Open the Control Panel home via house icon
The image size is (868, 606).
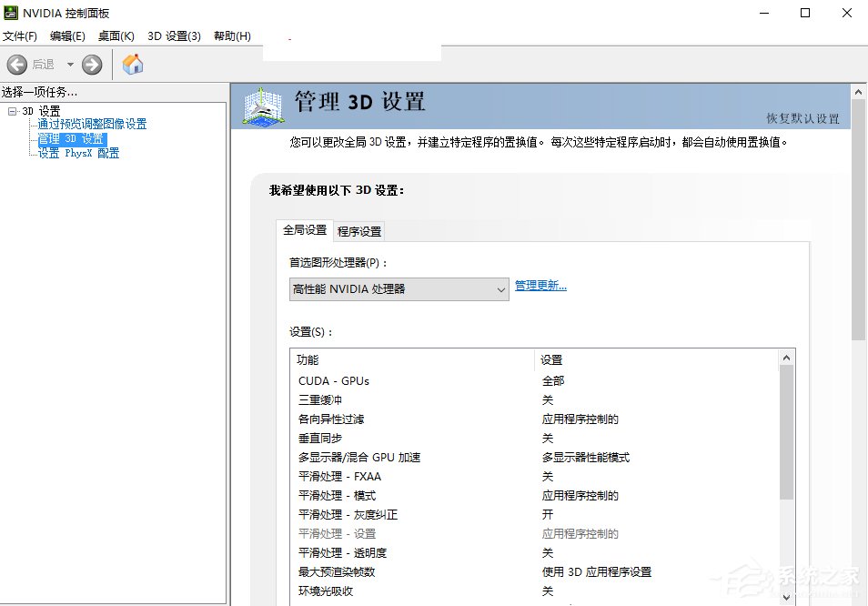click(x=132, y=65)
